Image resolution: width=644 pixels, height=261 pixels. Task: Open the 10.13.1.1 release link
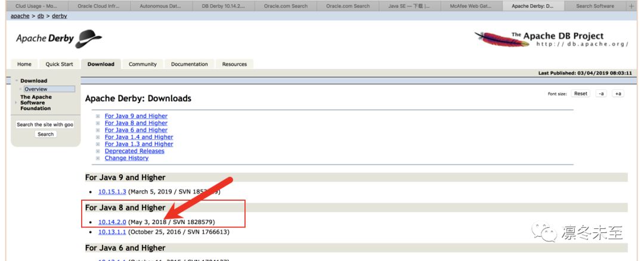click(x=112, y=232)
